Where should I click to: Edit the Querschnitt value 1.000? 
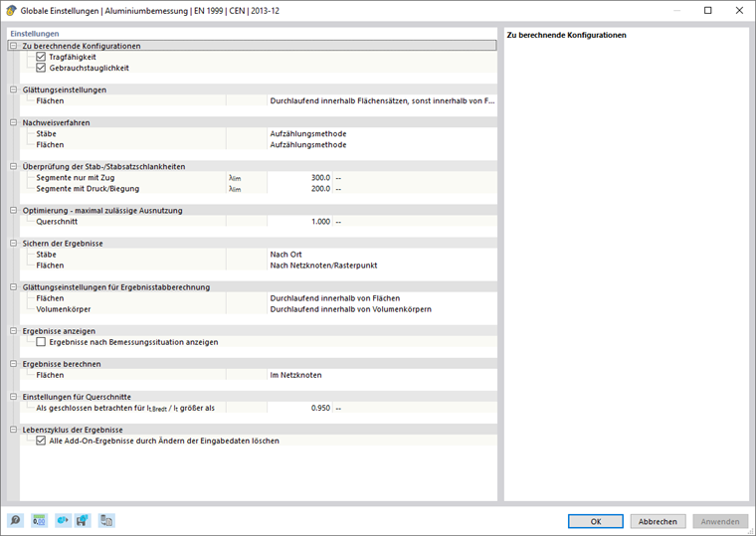click(299, 221)
